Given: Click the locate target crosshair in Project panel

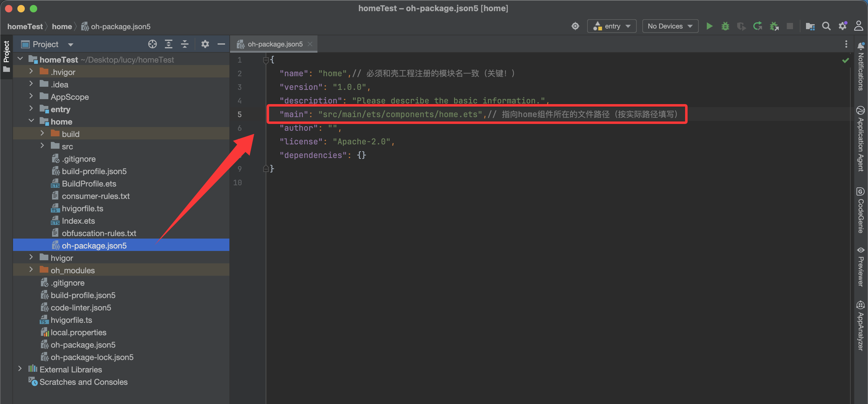Looking at the screenshot, I should (152, 44).
